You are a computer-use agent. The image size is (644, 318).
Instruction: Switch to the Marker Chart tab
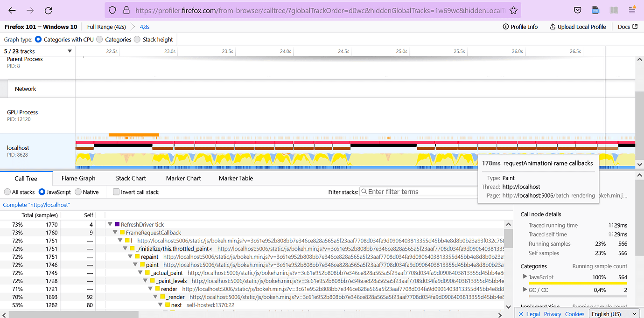click(x=183, y=178)
